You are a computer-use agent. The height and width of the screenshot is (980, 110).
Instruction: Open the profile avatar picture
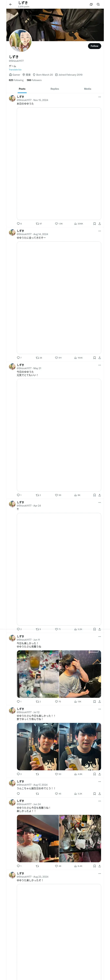point(21,41)
